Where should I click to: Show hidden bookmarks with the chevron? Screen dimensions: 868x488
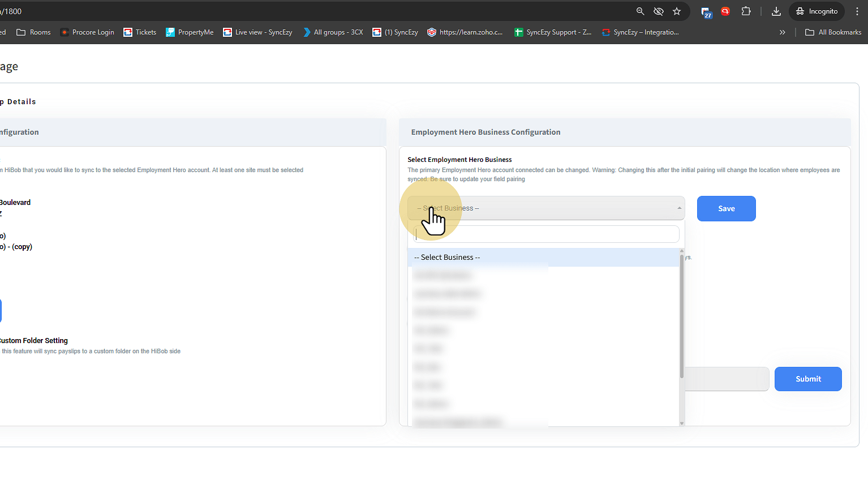(x=782, y=32)
